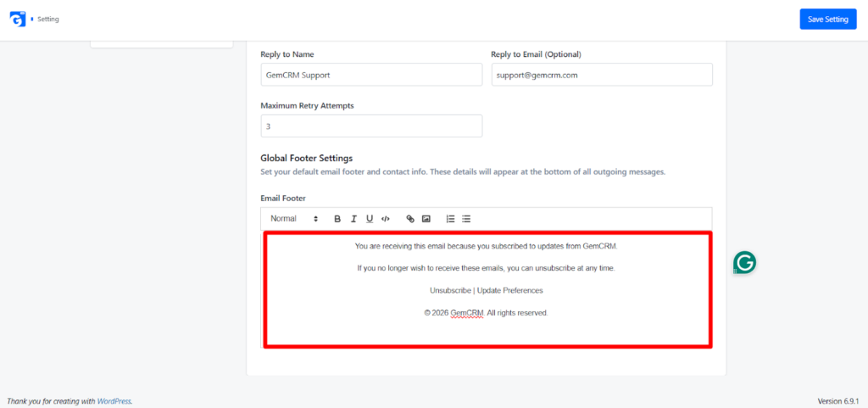
Task: Apply bullet list formatting
Action: coord(466,219)
